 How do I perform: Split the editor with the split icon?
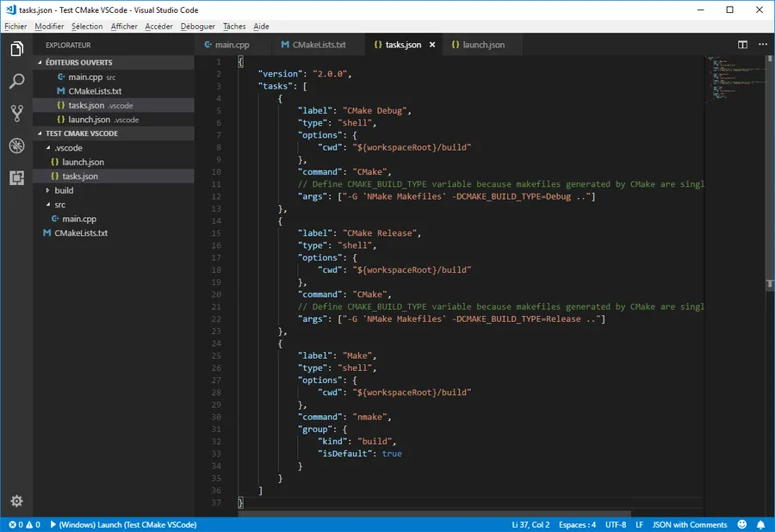click(742, 45)
